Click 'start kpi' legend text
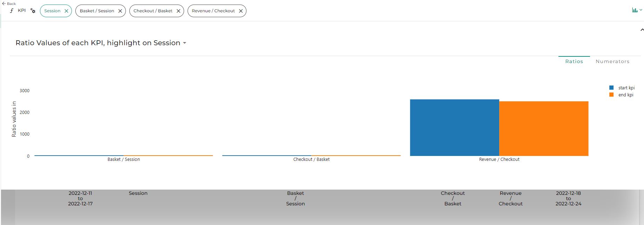The height and width of the screenshot is (225, 644). 626,88
